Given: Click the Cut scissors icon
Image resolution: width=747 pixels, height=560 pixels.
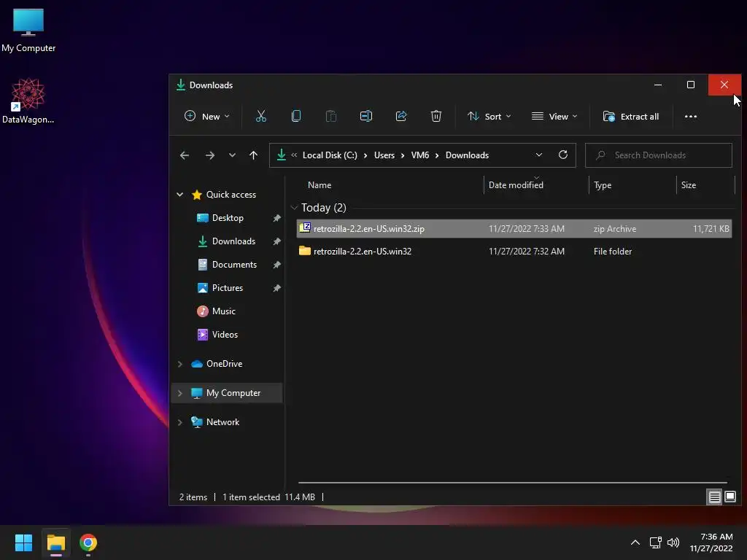Looking at the screenshot, I should (261, 116).
